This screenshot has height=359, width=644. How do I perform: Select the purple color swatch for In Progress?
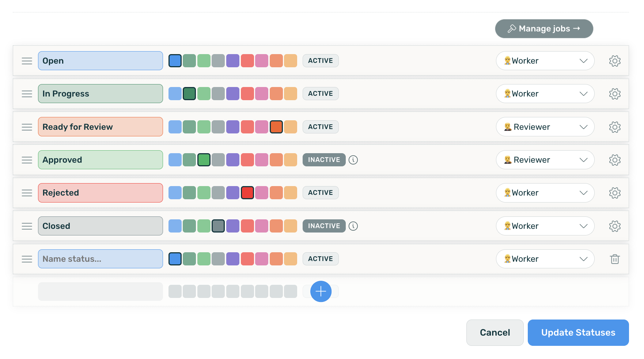[233, 94]
